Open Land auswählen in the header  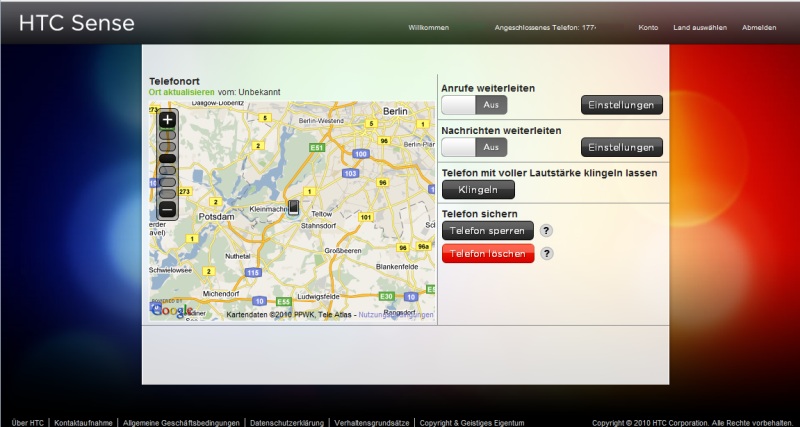coord(700,27)
